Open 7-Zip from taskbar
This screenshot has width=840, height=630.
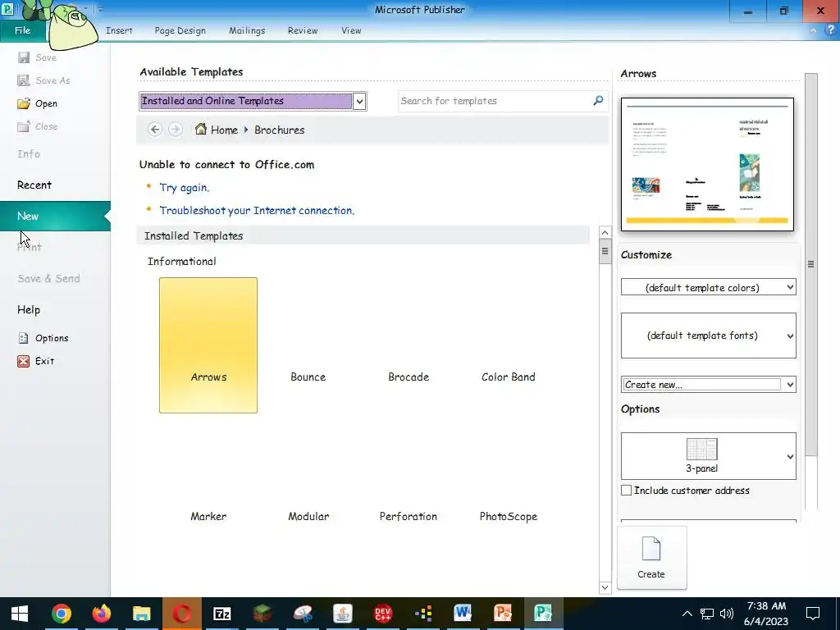click(221, 614)
